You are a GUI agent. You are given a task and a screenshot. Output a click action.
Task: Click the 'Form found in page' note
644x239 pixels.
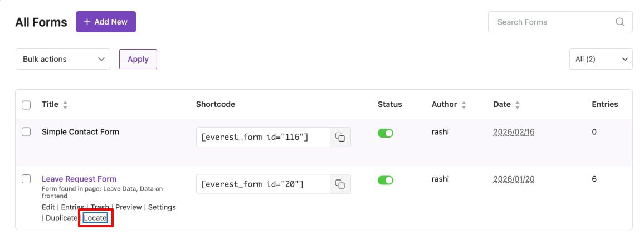pyautogui.click(x=103, y=192)
